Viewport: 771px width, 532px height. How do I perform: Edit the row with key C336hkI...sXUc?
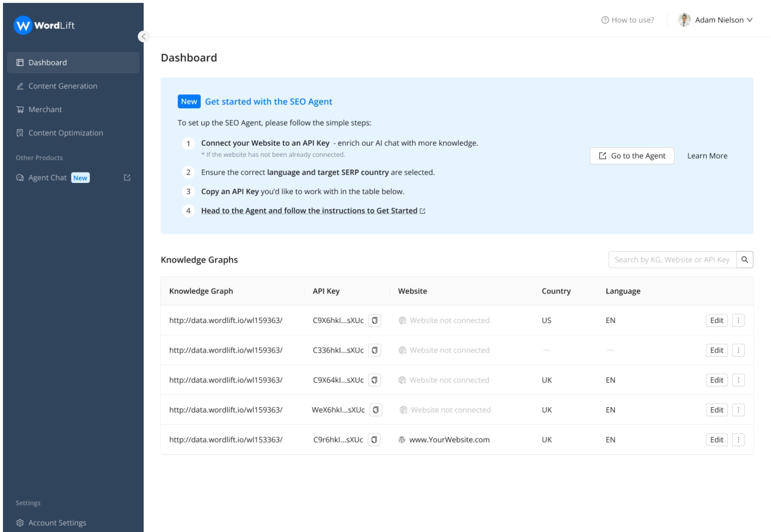click(716, 350)
